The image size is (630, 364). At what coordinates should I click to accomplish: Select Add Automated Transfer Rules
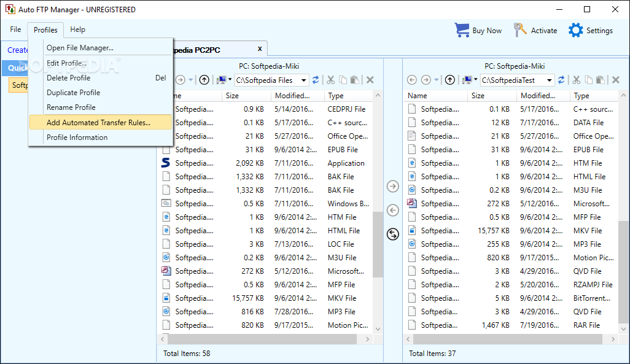click(x=101, y=123)
